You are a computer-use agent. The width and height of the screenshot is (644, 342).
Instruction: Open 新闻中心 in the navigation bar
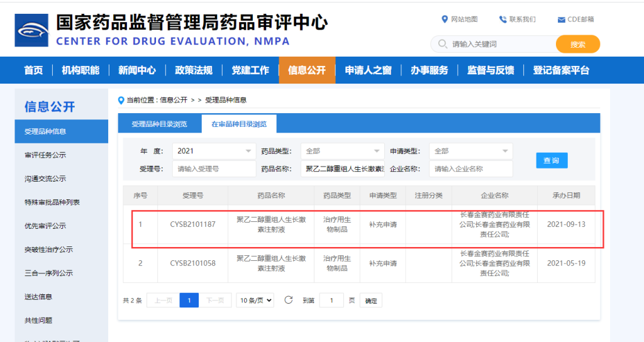click(137, 70)
